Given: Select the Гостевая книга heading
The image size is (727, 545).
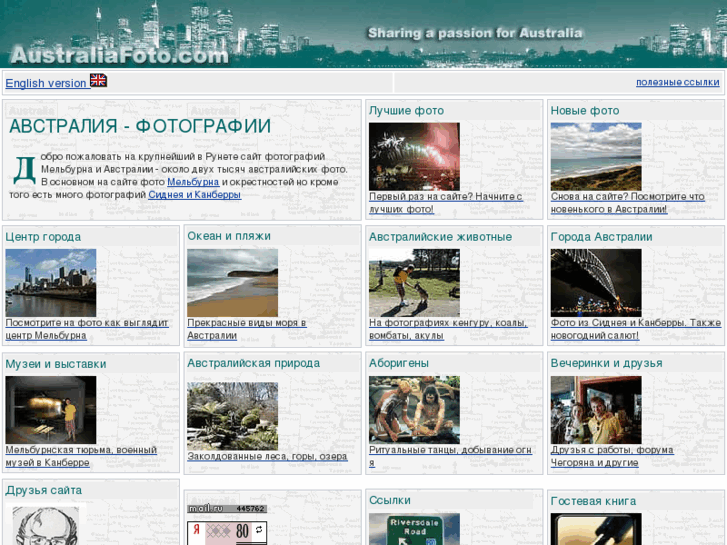Looking at the screenshot, I should 593,501.
